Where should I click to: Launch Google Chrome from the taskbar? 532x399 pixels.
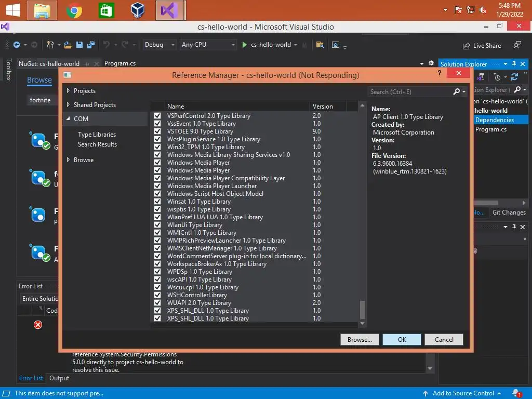[74, 10]
